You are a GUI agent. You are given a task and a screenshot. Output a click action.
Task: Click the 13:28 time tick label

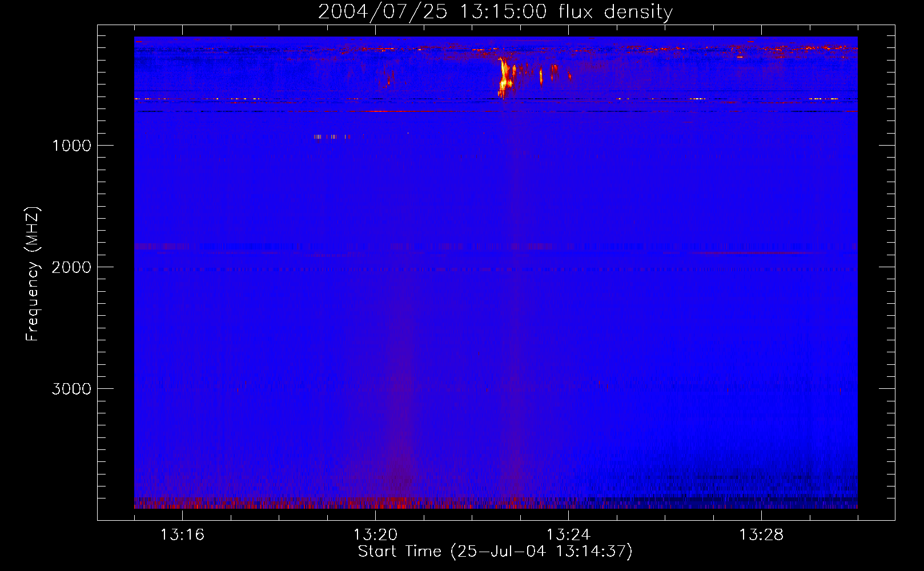pyautogui.click(x=761, y=534)
